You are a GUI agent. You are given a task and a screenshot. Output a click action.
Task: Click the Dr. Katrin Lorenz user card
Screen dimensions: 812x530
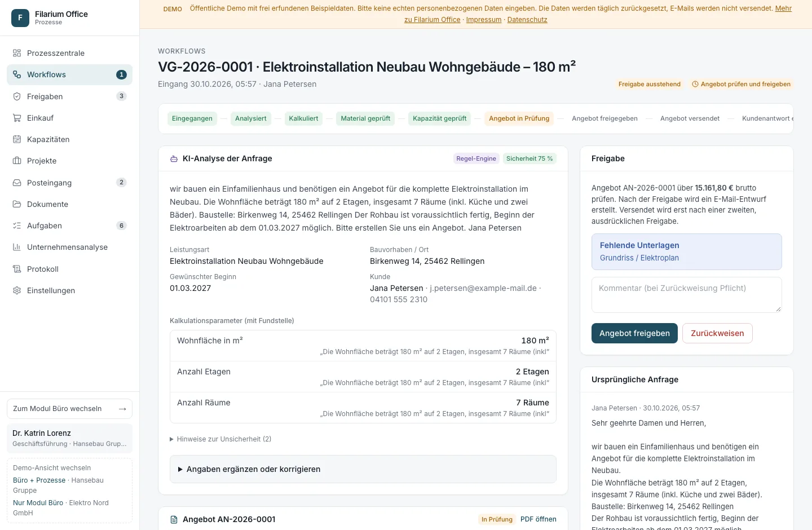click(x=69, y=438)
